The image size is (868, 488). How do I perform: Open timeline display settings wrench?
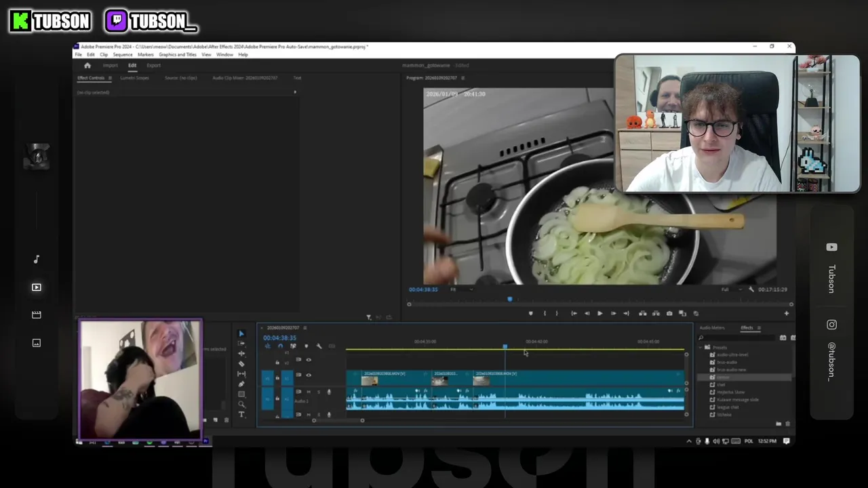coord(319,346)
